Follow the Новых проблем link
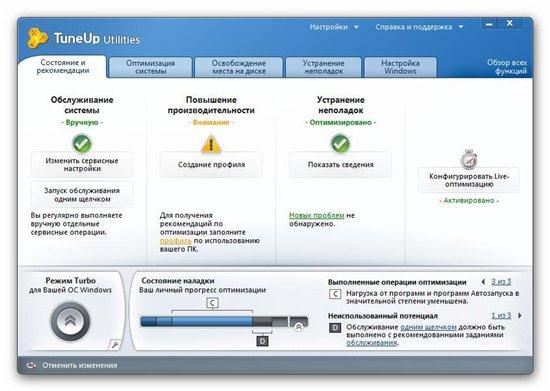The height and width of the screenshot is (391, 550). [x=316, y=215]
